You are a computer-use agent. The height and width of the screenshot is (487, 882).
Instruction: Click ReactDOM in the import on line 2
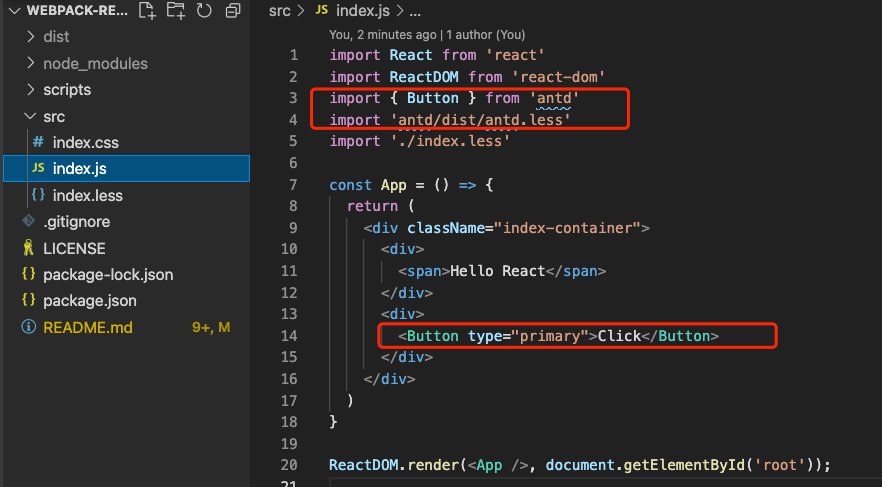424,76
